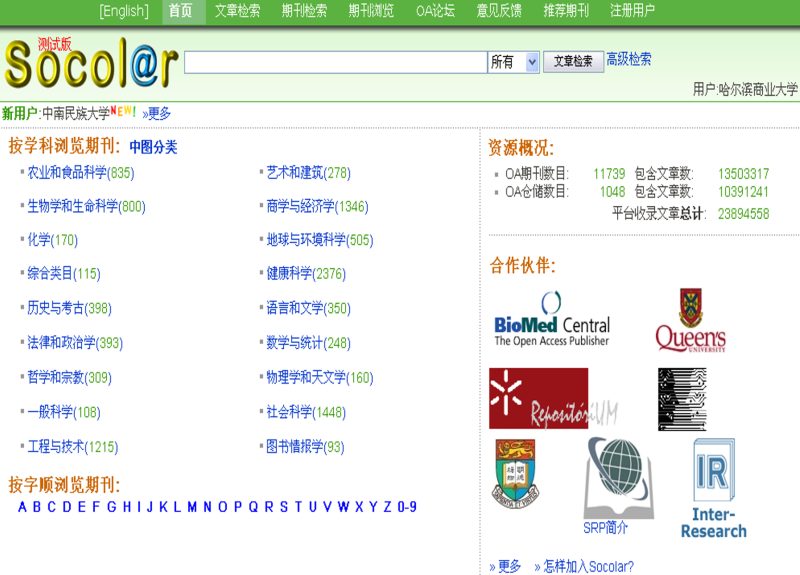800x575 pixels.
Task: Open the 高级检索 advanced search link
Action: (629, 59)
